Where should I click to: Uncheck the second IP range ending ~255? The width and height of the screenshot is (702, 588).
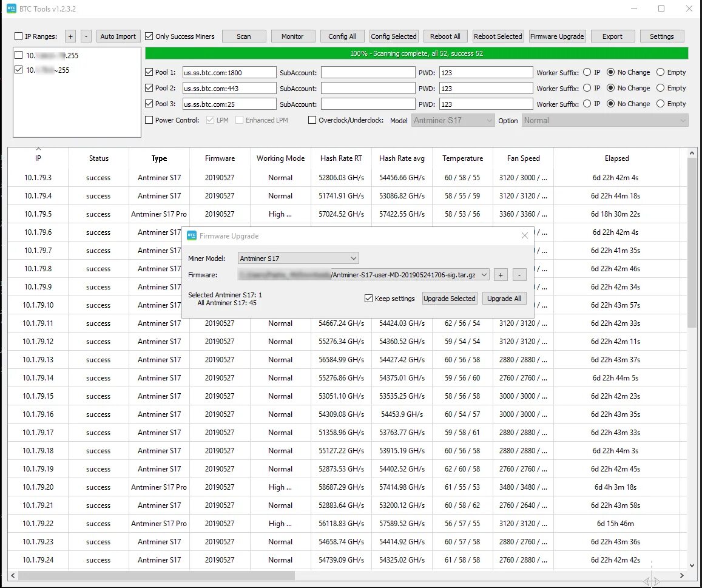pos(18,69)
